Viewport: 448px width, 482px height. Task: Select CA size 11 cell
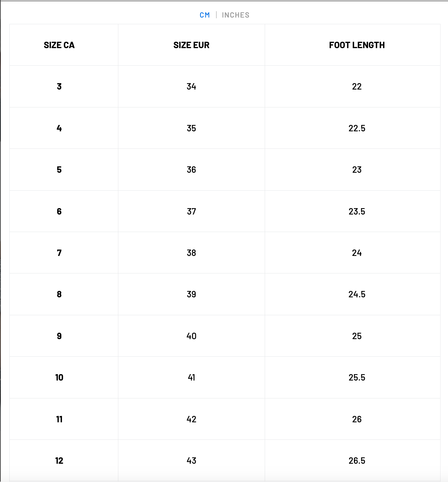(x=59, y=419)
